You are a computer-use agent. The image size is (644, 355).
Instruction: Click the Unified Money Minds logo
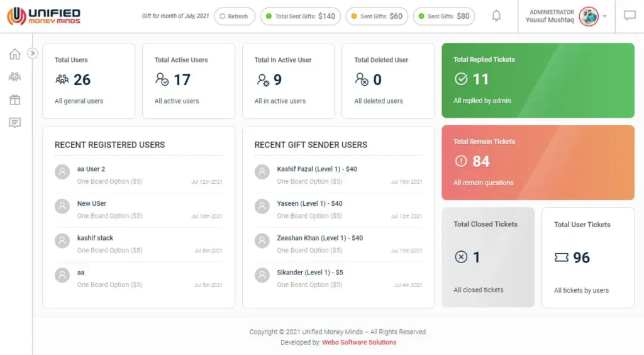coord(44,16)
